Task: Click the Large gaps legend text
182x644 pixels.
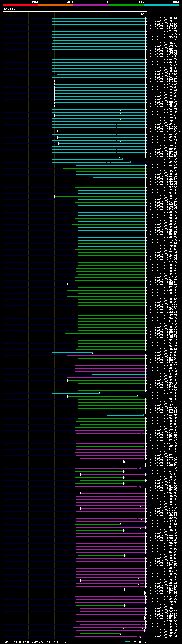Action: [x=35, y=641]
